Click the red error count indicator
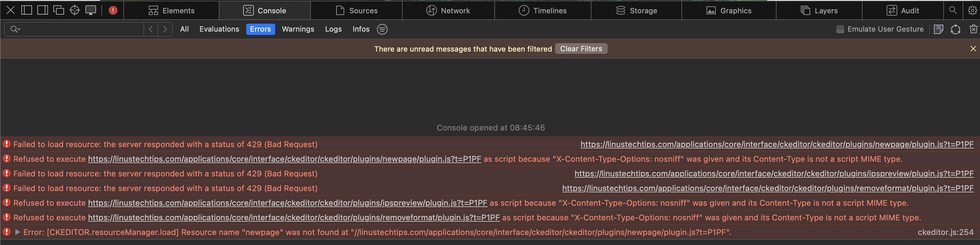980x245 pixels. click(x=113, y=10)
